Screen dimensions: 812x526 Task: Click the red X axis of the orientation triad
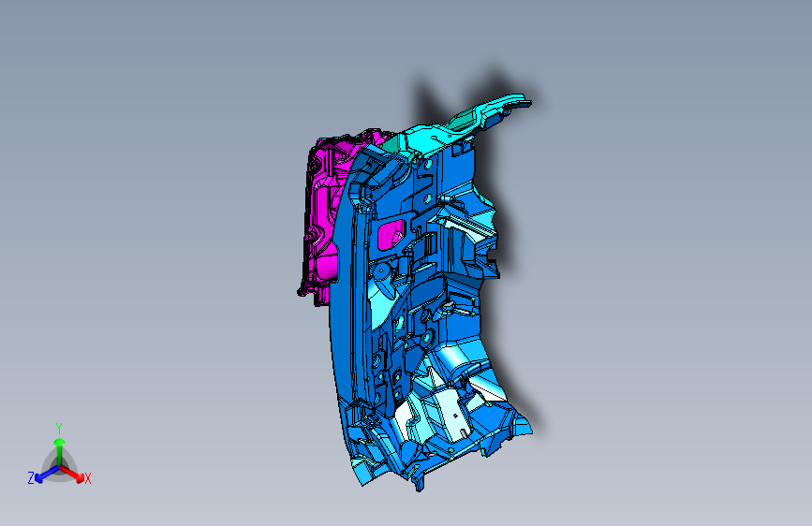tap(72, 474)
